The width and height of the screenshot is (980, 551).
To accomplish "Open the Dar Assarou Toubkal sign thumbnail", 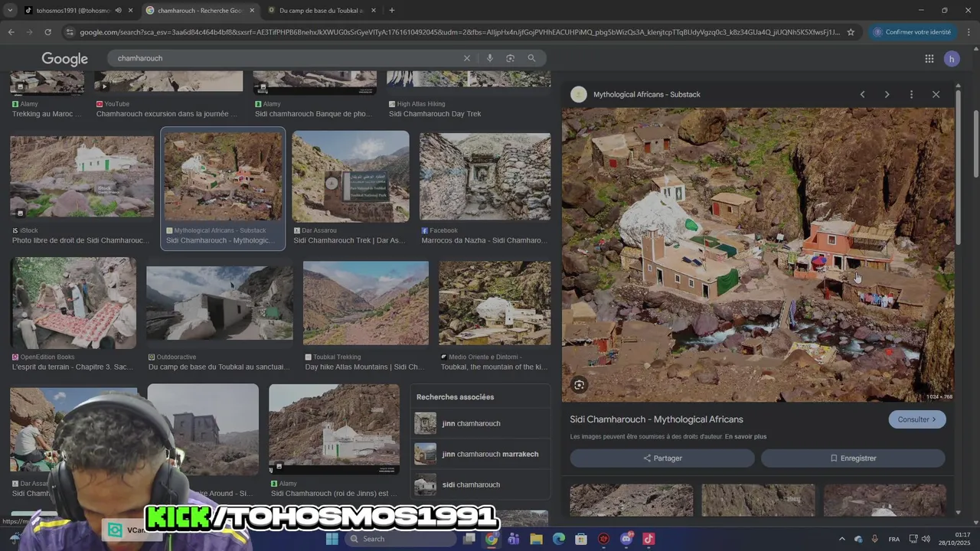I will (x=351, y=176).
